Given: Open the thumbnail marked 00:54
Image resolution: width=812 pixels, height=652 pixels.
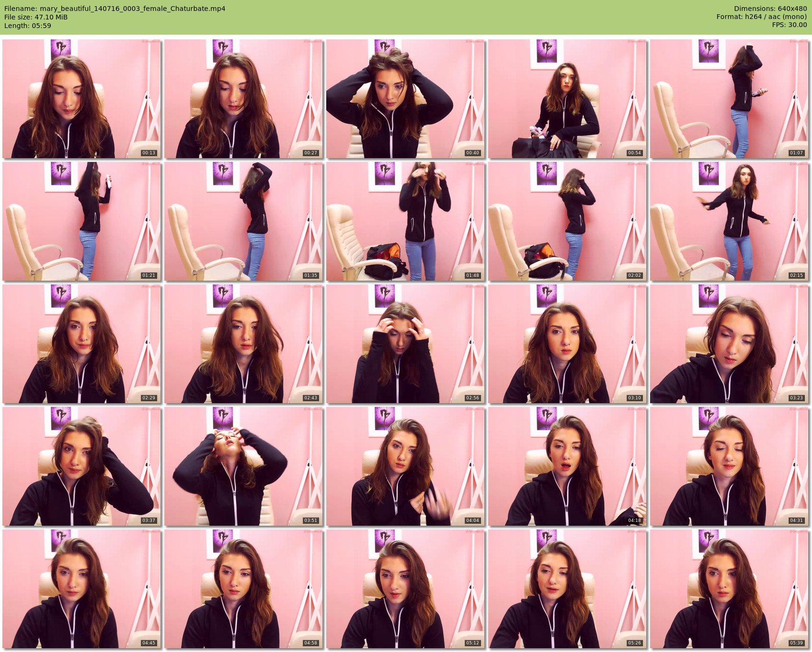Looking at the screenshot, I should (x=567, y=99).
